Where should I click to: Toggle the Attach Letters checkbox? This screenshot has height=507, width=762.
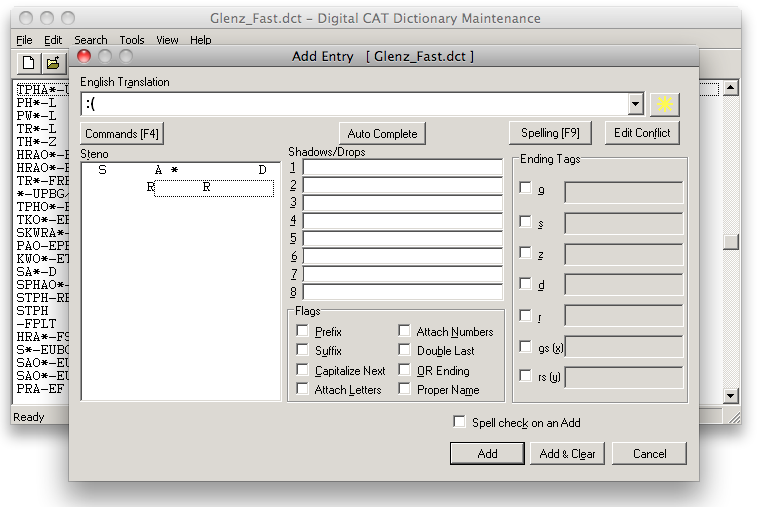click(303, 389)
